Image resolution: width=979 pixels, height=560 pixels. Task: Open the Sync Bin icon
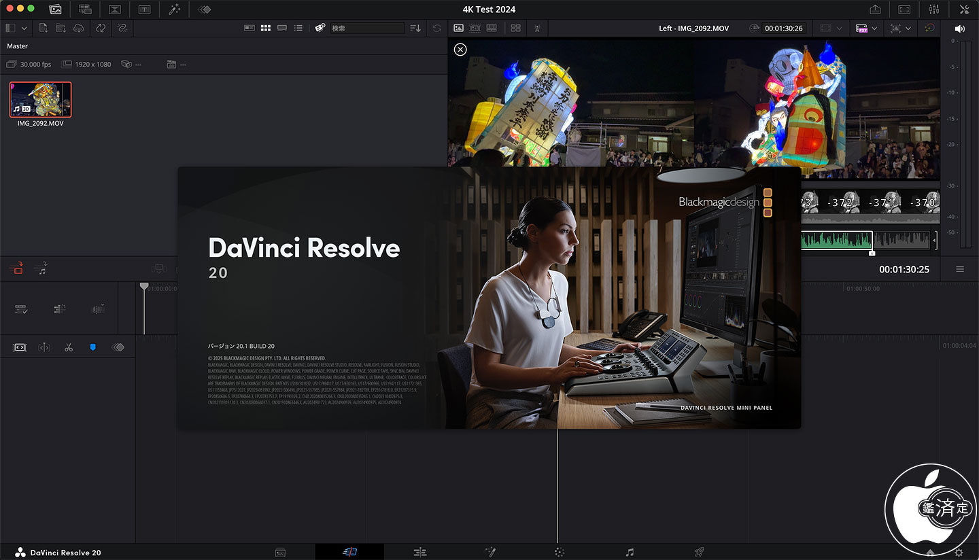(85, 10)
